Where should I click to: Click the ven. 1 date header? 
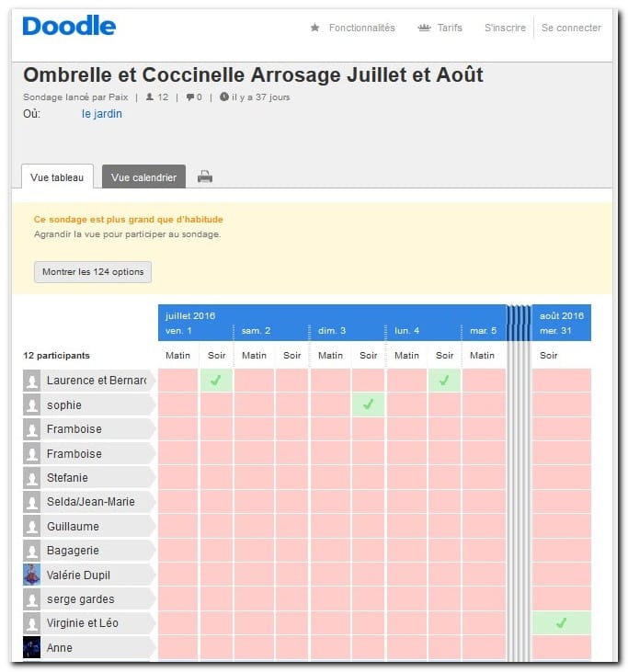click(x=178, y=331)
